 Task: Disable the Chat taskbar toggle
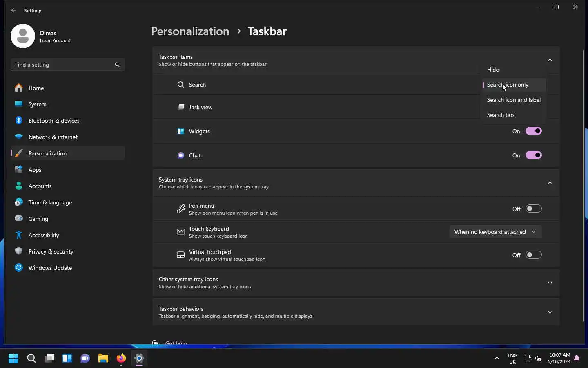[x=533, y=155]
